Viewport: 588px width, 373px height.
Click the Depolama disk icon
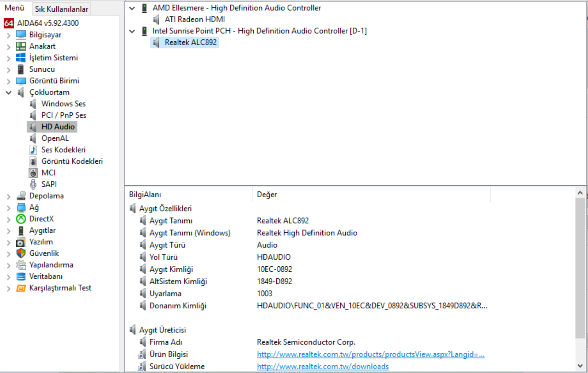coord(21,196)
